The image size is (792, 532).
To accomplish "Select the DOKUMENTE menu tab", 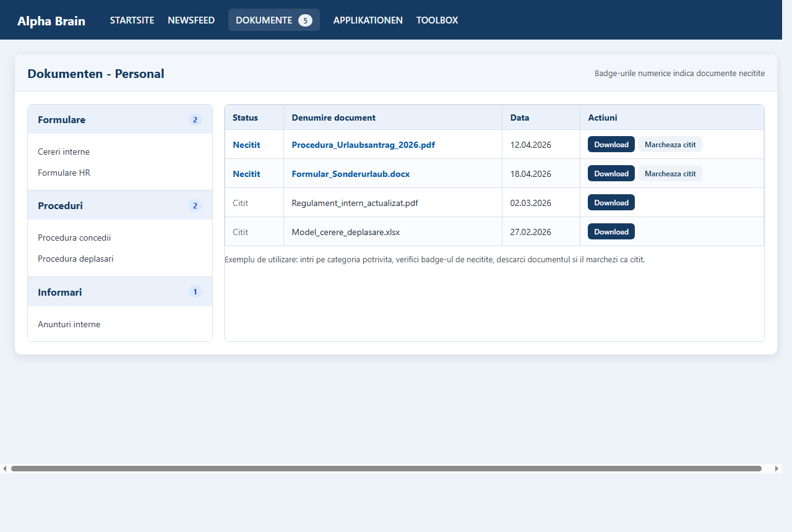I will click(274, 20).
